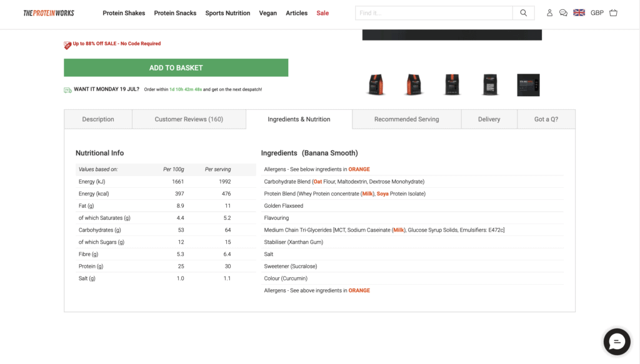Click the Protein (g) row label

tap(91, 266)
